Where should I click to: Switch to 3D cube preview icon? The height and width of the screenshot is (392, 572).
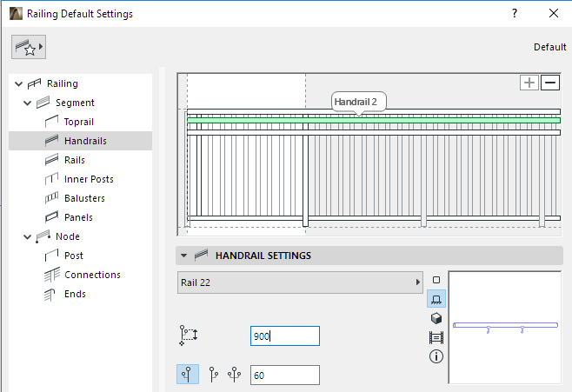click(x=436, y=318)
